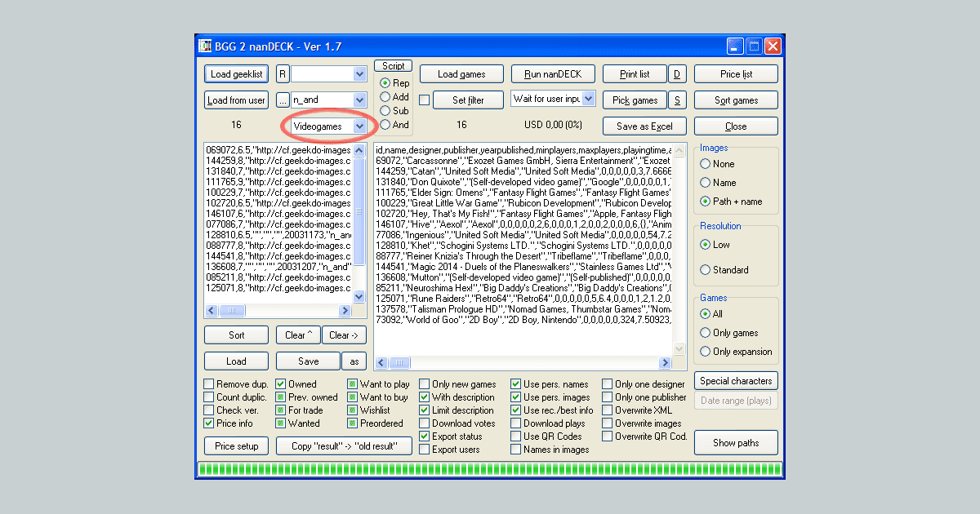Image resolution: width=980 pixels, height=514 pixels.
Task: Click the Run nanDECK button
Action: coord(552,73)
